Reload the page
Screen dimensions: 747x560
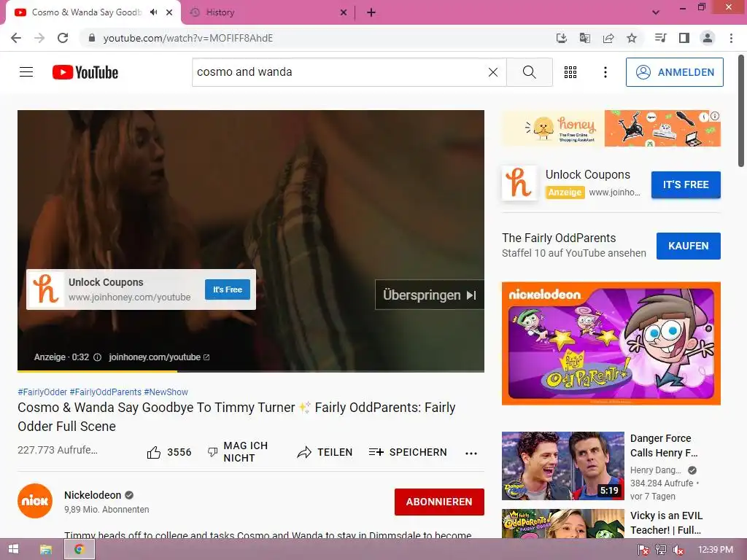tap(63, 38)
